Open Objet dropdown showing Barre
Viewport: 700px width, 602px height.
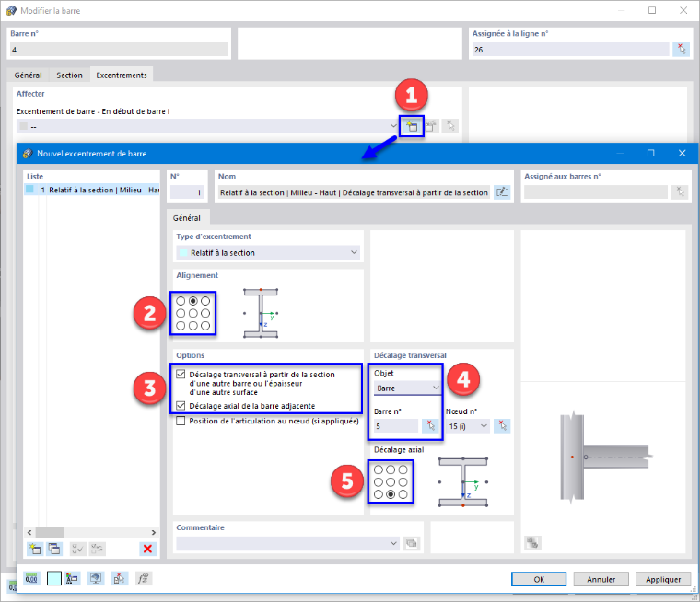[x=407, y=388]
